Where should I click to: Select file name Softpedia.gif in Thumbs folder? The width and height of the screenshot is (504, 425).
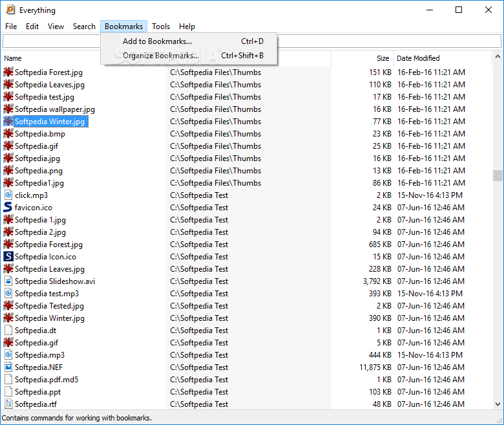click(36, 146)
